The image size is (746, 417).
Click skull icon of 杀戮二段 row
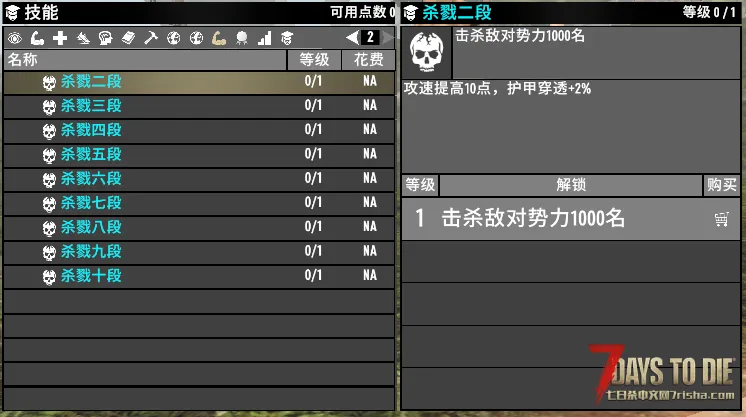[49, 83]
